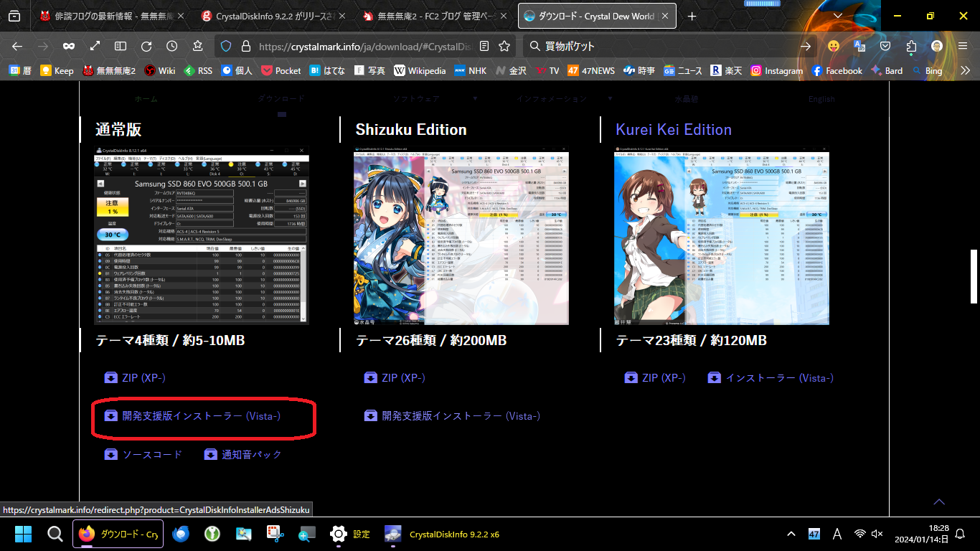This screenshot has height=551, width=980.
Task: Open Windows taskbar search
Action: point(55,534)
